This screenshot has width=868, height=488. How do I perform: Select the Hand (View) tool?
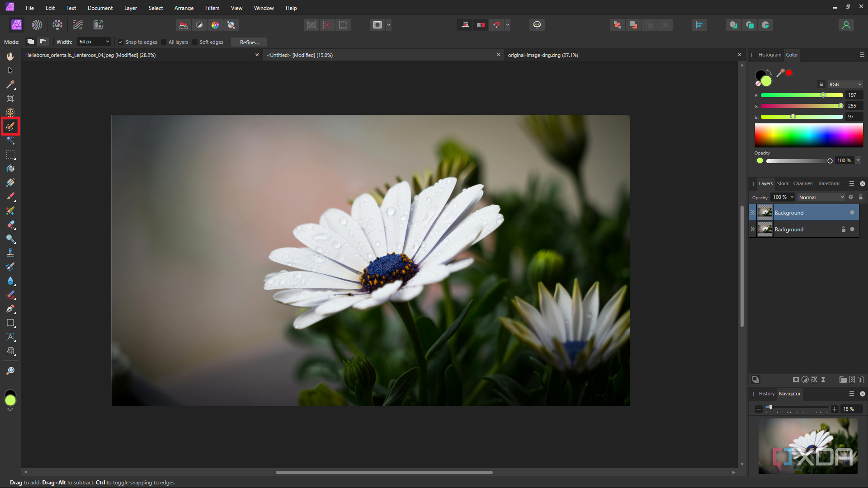(x=10, y=56)
